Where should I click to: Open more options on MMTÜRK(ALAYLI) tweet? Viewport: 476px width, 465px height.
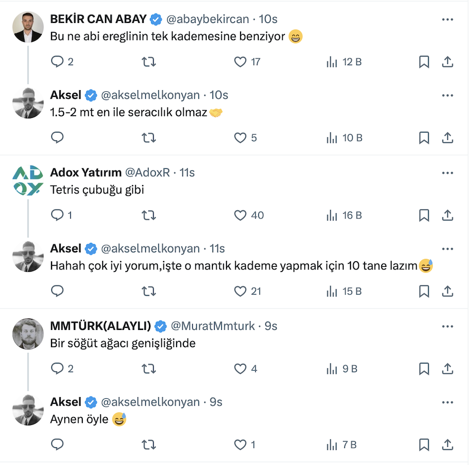[x=447, y=326]
